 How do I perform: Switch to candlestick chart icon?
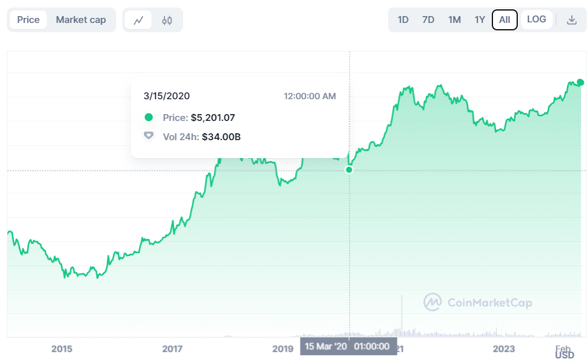tap(167, 20)
